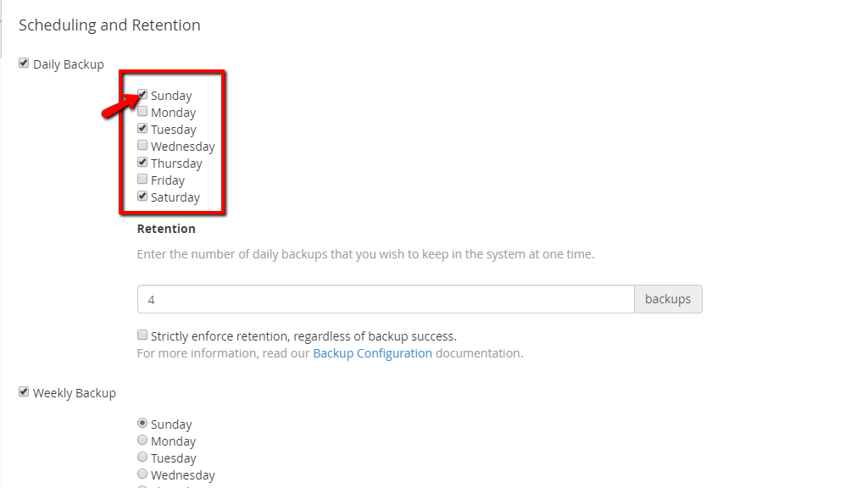Viewport: 868px width, 488px height.
Task: Uncheck Thursday under Daily Backup
Action: (142, 162)
